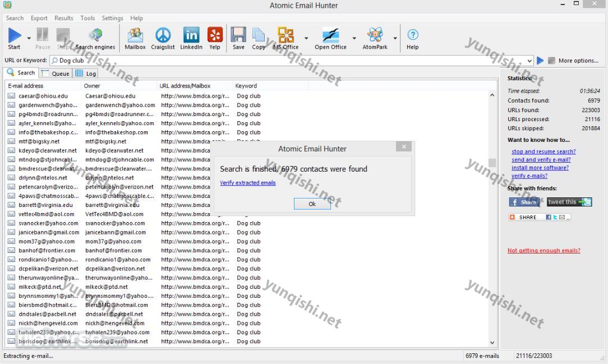Open the SHARE bookmark widget
Image resolution: width=608 pixels, height=364 pixels.
click(x=540, y=217)
